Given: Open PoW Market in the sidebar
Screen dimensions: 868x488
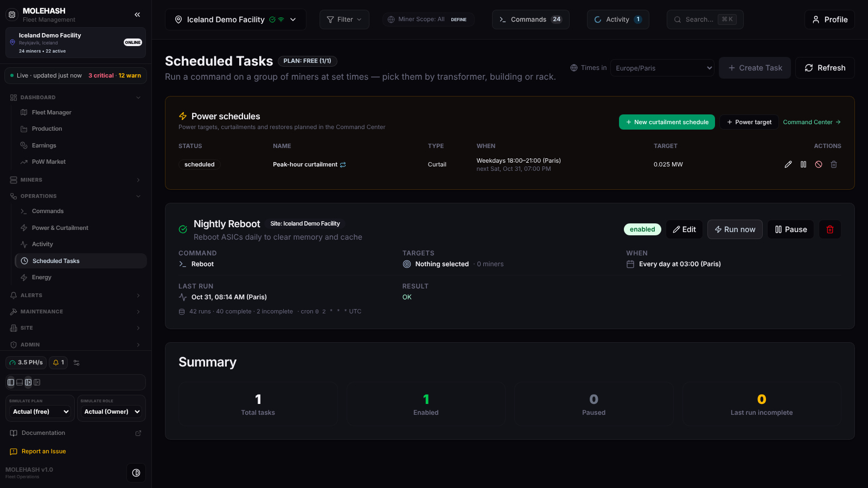Looking at the screenshot, I should point(81,162).
